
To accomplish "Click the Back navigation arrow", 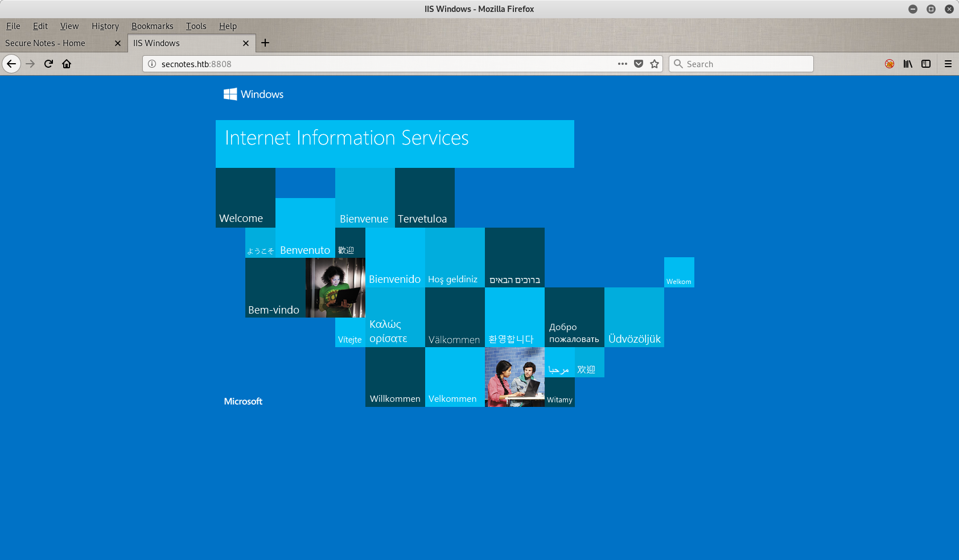I will [11, 64].
